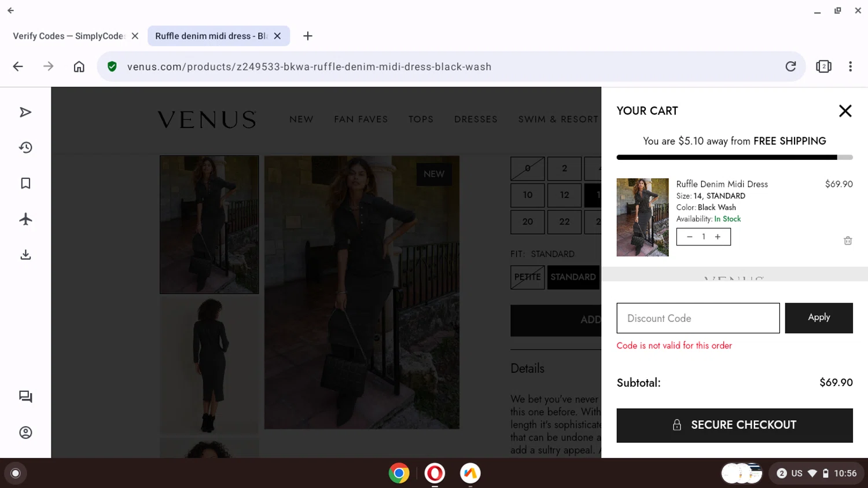This screenshot has height=488, width=868.
Task: Decrease cart quantity with minus button
Action: (689, 237)
